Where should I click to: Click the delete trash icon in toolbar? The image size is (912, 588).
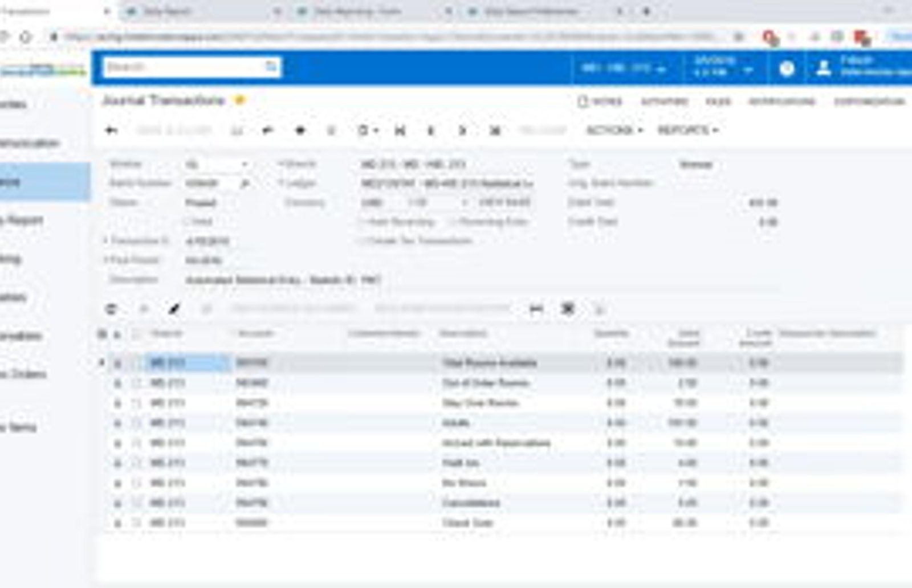pos(331,130)
